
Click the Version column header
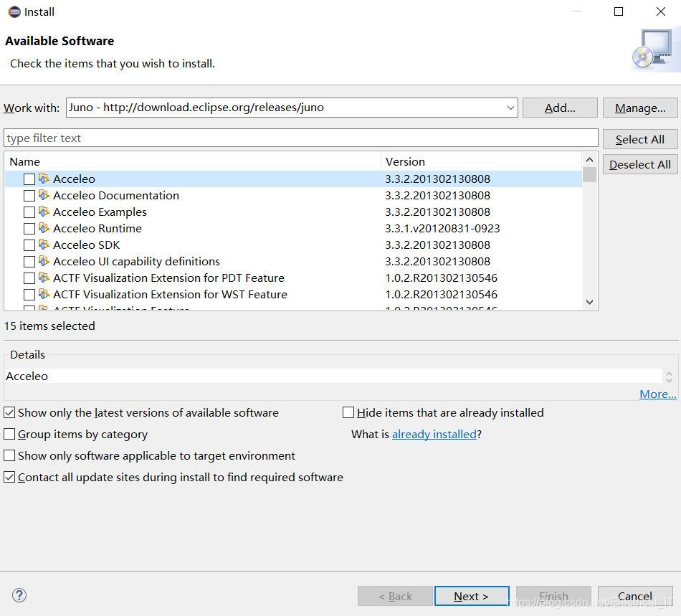click(x=482, y=161)
